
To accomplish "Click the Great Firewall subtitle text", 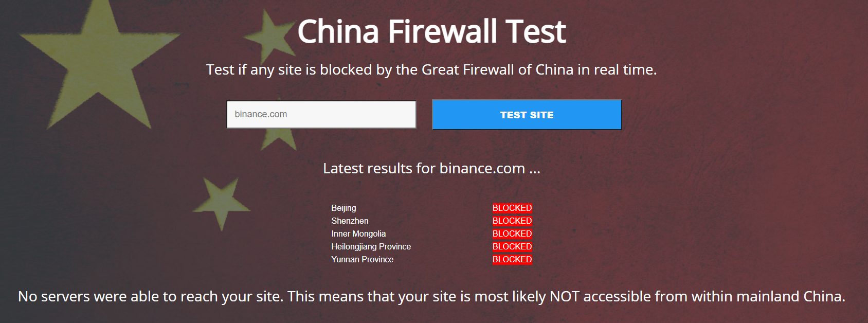I will pyautogui.click(x=431, y=69).
